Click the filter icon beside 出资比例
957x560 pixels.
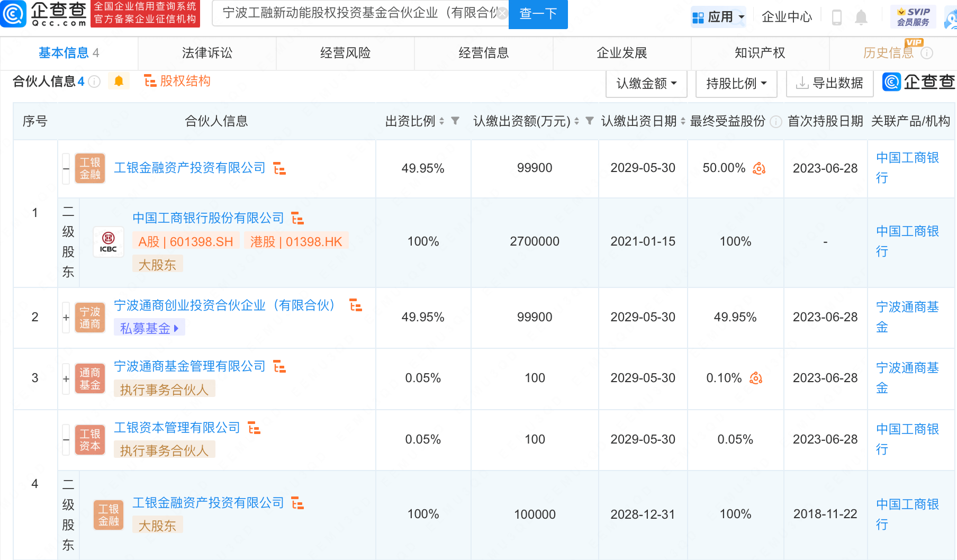[455, 121]
